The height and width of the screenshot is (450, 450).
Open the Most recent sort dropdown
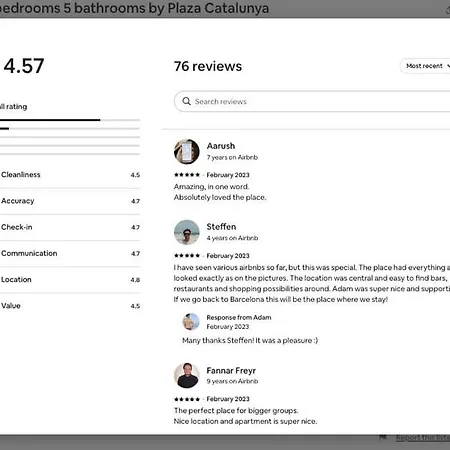click(426, 66)
